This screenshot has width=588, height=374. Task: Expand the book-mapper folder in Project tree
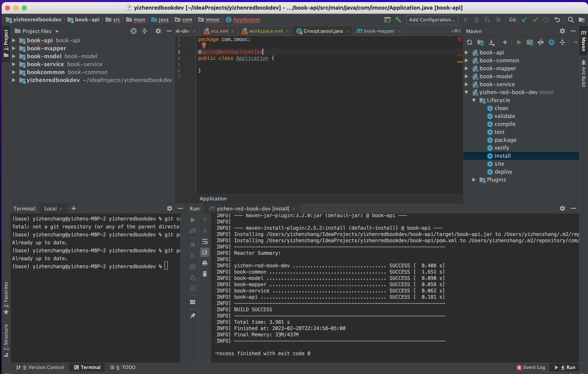click(x=14, y=48)
